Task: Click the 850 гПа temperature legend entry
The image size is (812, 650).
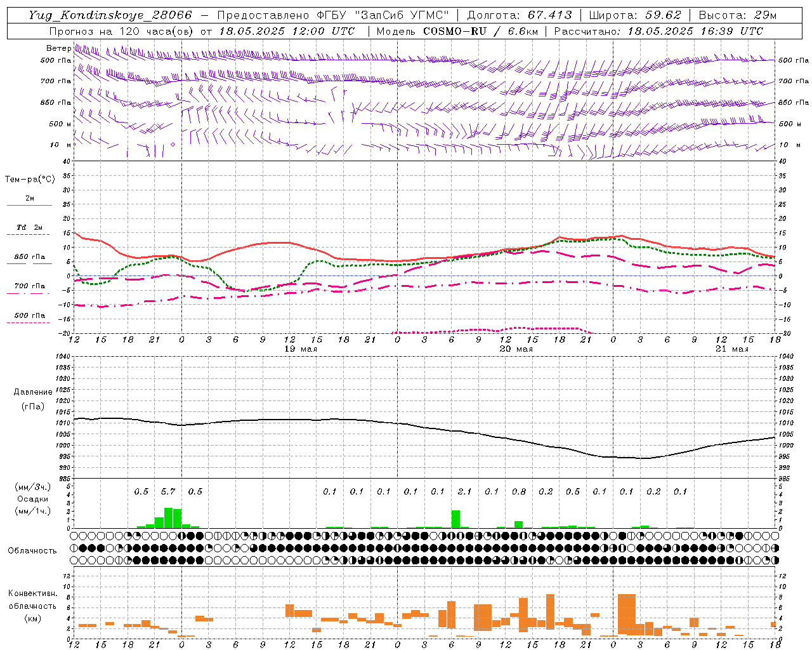Action: click(x=30, y=257)
